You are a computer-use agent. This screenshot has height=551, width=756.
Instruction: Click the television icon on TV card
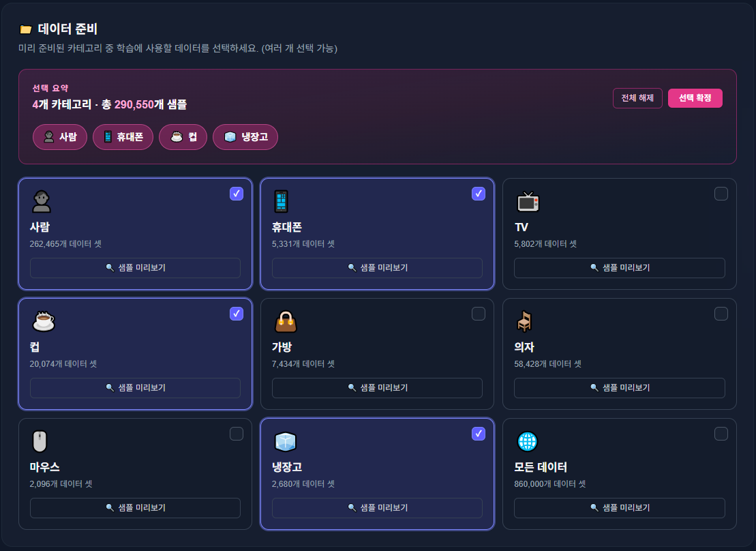(x=528, y=202)
